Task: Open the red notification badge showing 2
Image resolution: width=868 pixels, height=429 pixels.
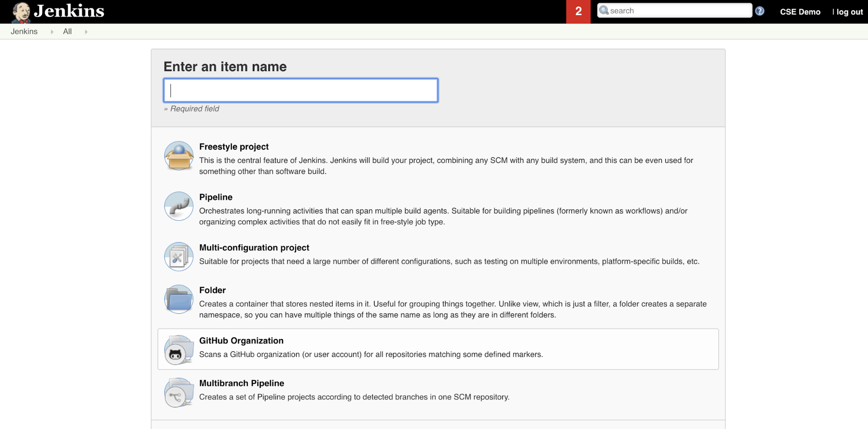Action: click(x=578, y=12)
